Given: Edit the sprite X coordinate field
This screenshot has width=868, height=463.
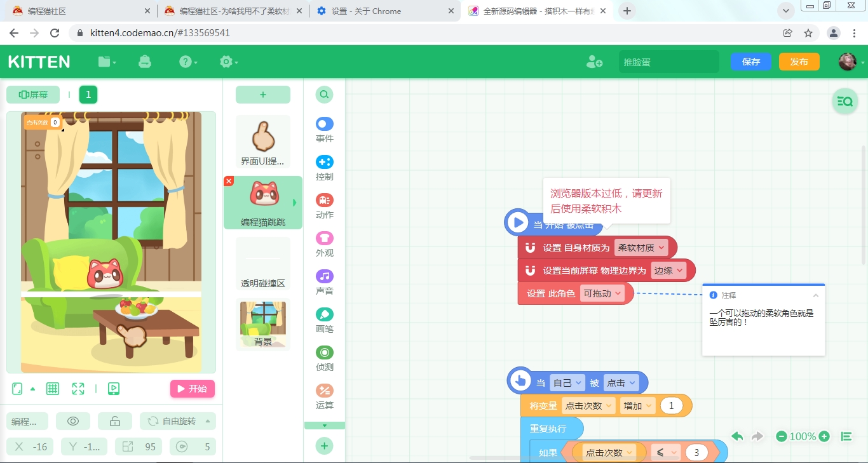Looking at the screenshot, I should coord(31,446).
